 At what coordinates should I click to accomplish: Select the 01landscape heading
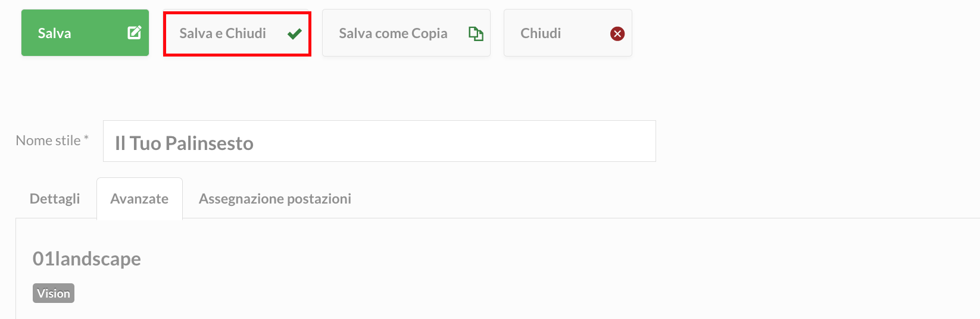(x=87, y=259)
